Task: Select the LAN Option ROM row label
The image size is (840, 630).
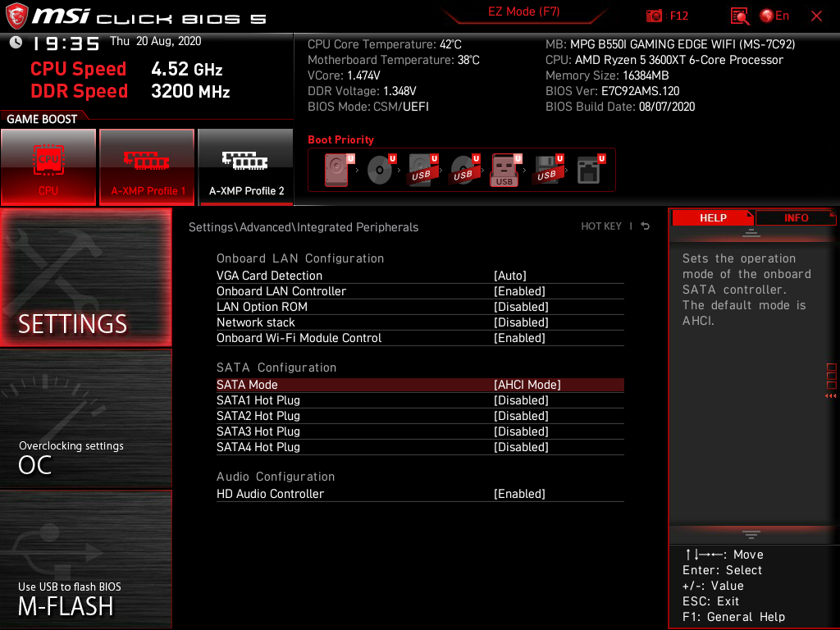Action: pyautogui.click(x=262, y=307)
